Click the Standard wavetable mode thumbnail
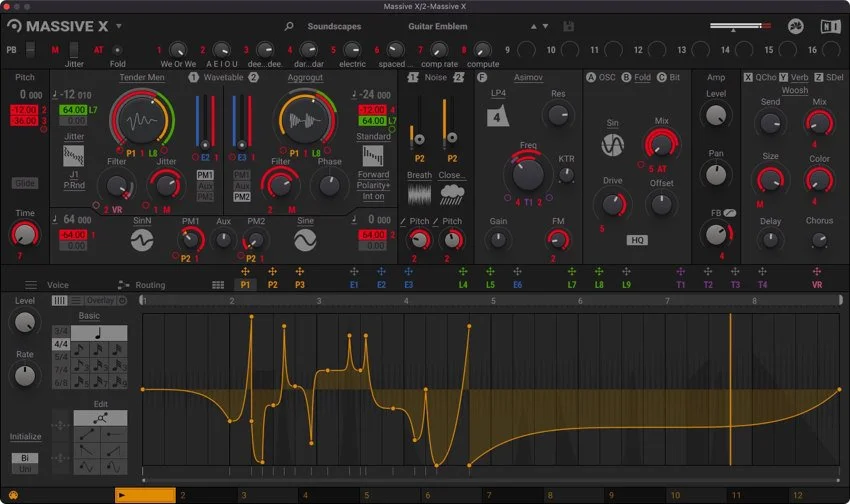Screen dimensions: 850x504 click(373, 156)
